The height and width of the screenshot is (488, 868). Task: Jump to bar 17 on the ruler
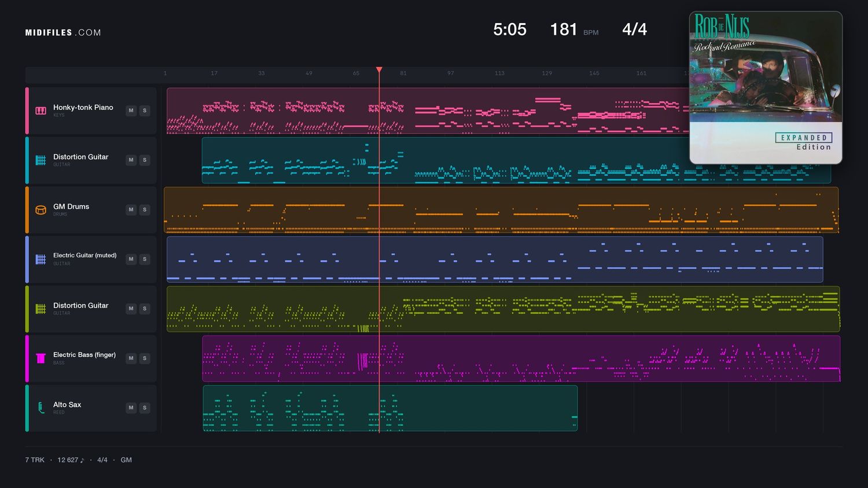tap(214, 73)
